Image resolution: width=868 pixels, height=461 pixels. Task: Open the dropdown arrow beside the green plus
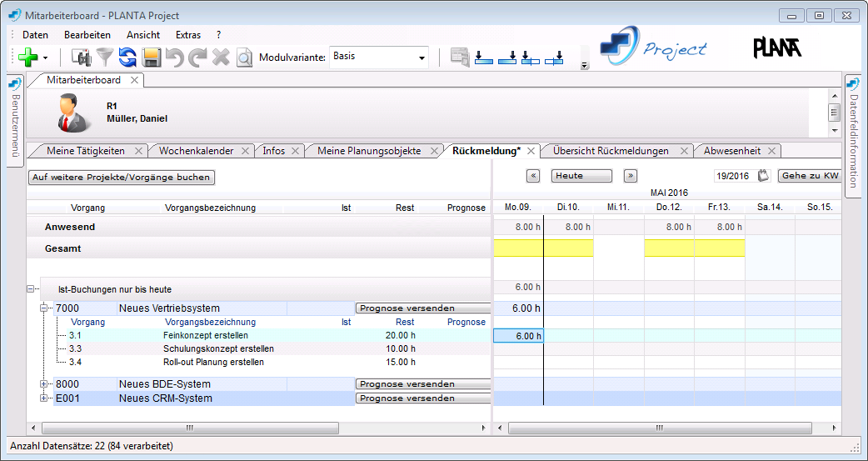(x=45, y=58)
